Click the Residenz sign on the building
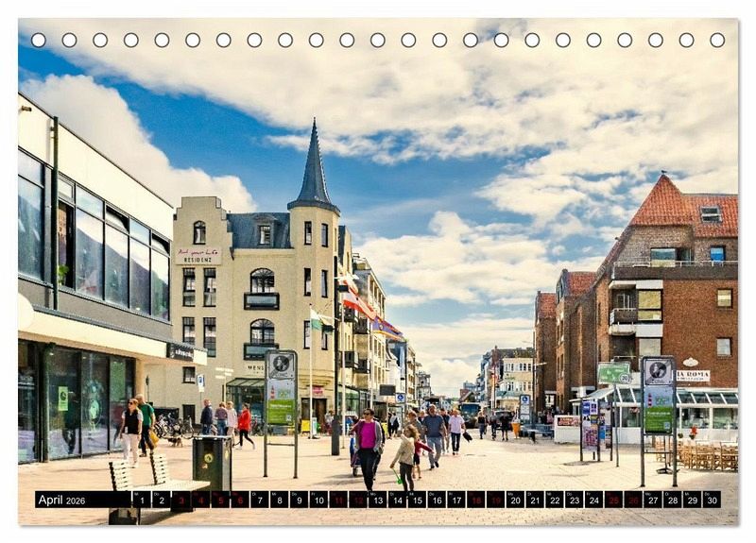Viewport: 756px width, 543px height. [198, 255]
